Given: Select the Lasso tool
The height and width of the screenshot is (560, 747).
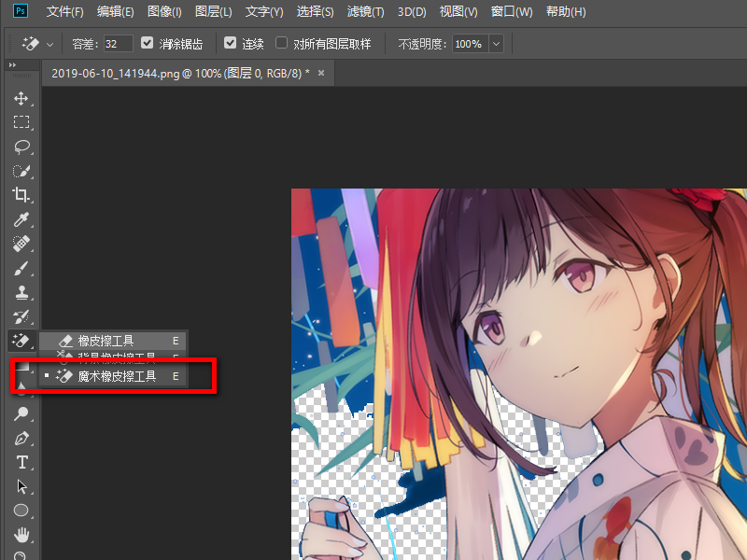Looking at the screenshot, I should 21,147.
